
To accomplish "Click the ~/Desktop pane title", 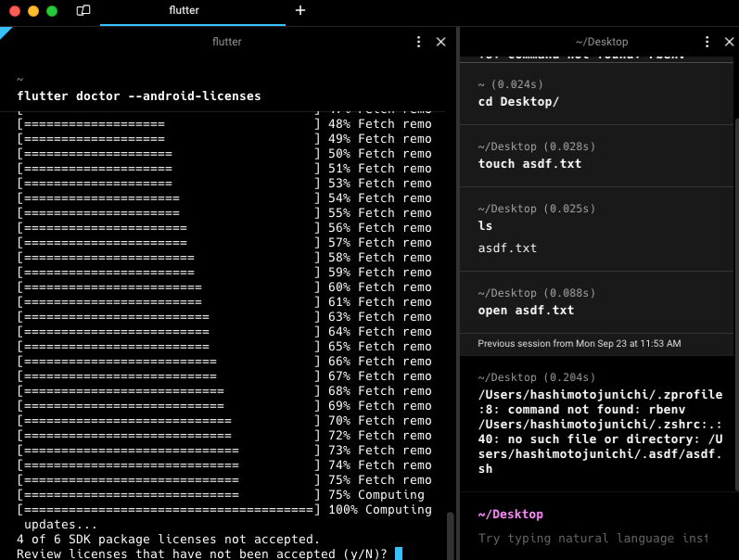I will (602, 42).
